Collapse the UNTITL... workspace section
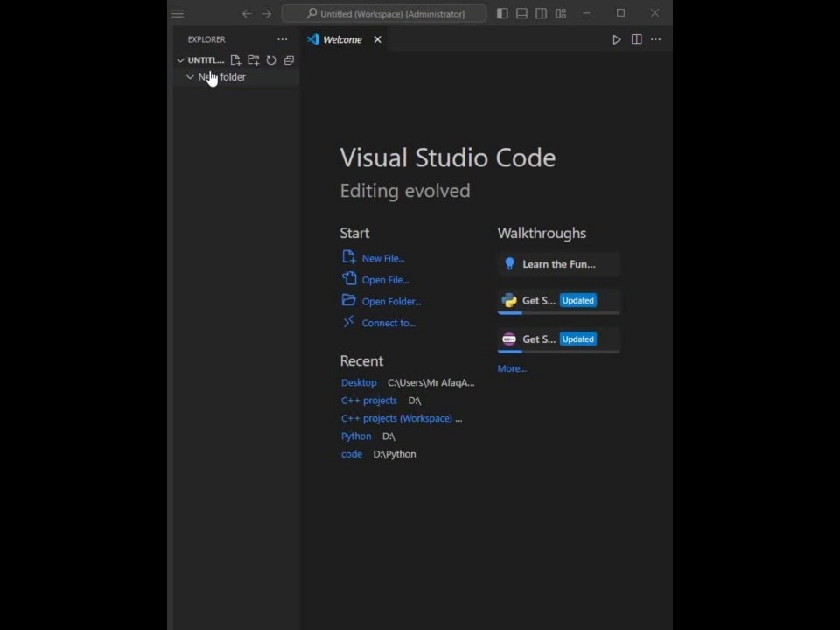Viewport: 840px width, 630px height. point(180,60)
